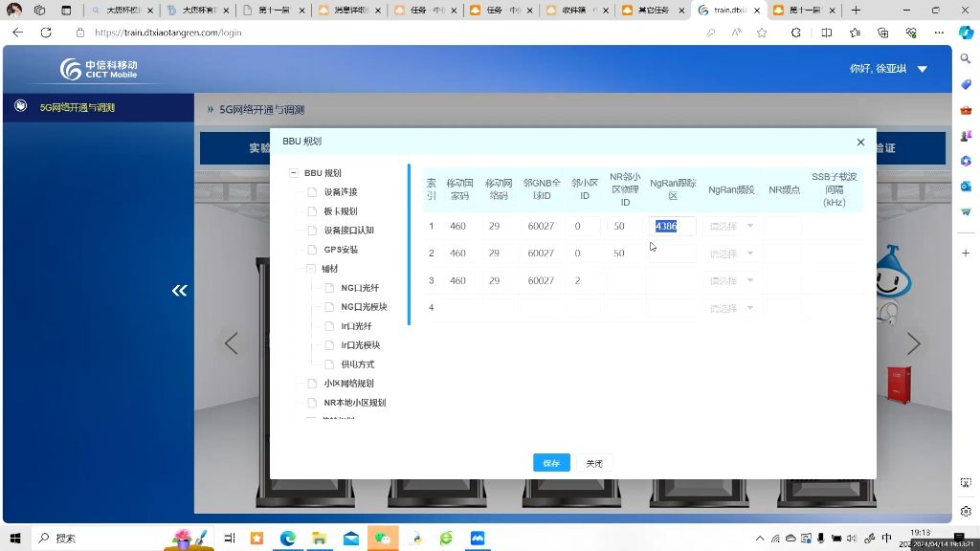The width and height of the screenshot is (980, 551).
Task: Open WeChat from the taskbar
Action: [383, 538]
